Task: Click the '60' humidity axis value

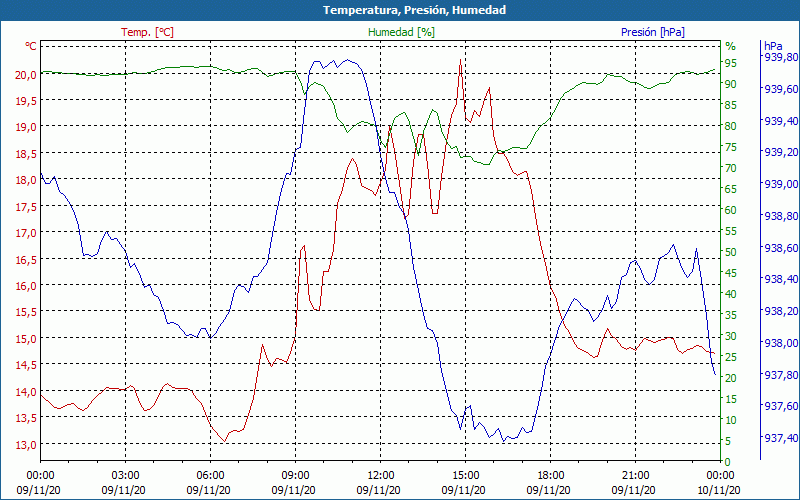Action: click(x=731, y=210)
